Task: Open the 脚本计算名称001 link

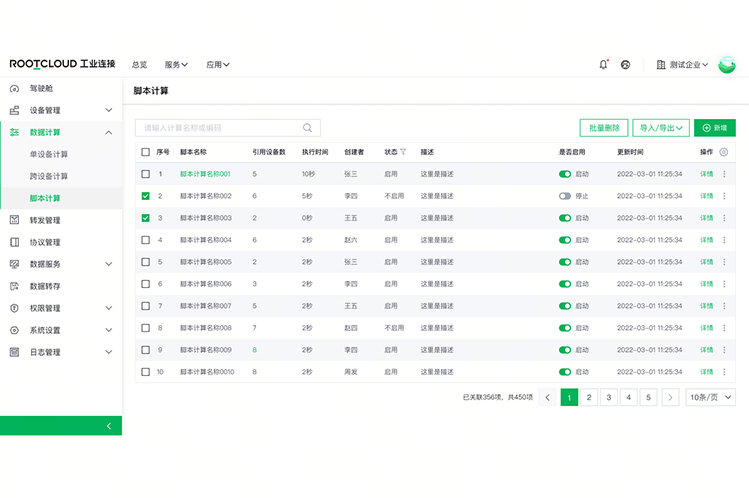Action: tap(205, 174)
